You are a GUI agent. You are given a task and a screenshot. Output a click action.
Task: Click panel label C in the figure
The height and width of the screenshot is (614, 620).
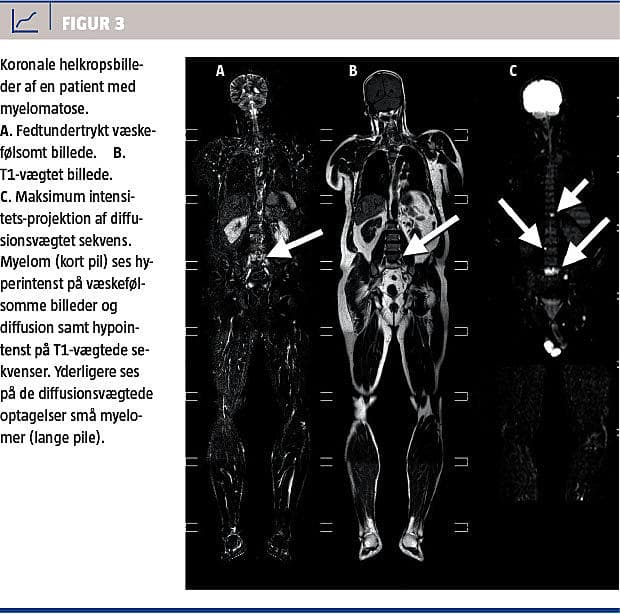pyautogui.click(x=513, y=71)
